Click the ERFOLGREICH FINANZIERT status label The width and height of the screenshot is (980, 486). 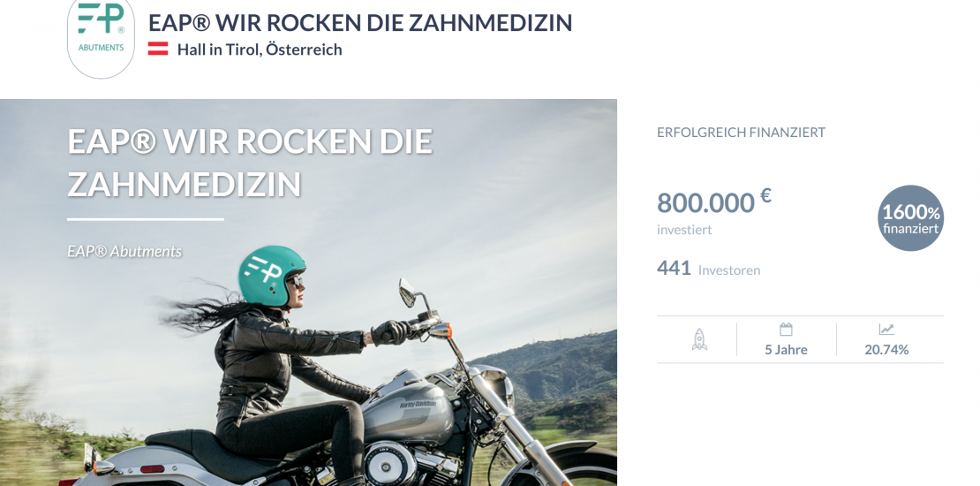742,133
